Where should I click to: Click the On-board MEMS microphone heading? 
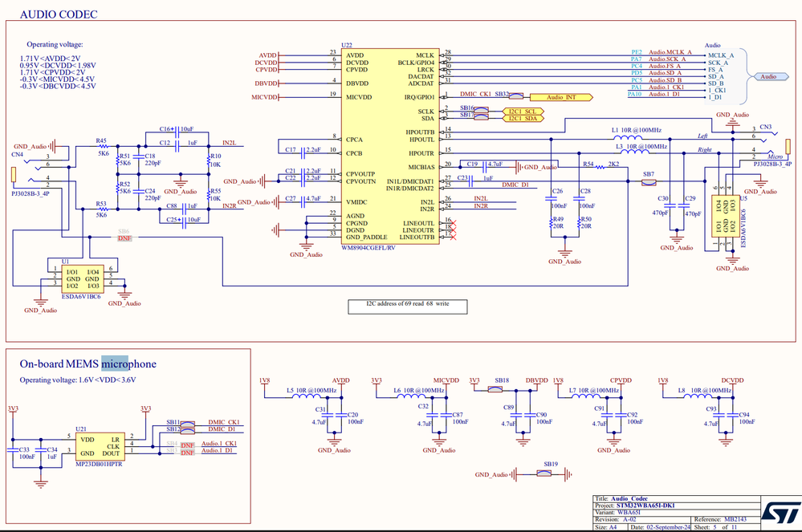coord(88,363)
